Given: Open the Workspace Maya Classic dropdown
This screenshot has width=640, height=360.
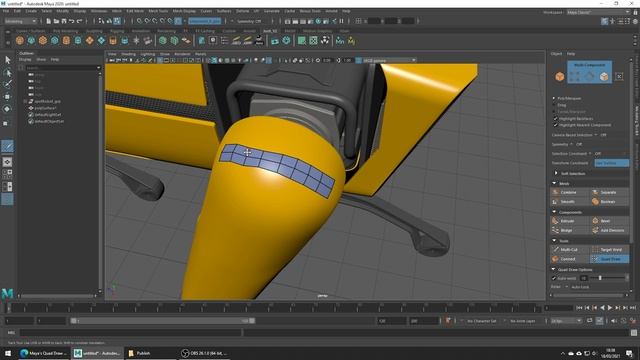Looking at the screenshot, I should (x=598, y=12).
